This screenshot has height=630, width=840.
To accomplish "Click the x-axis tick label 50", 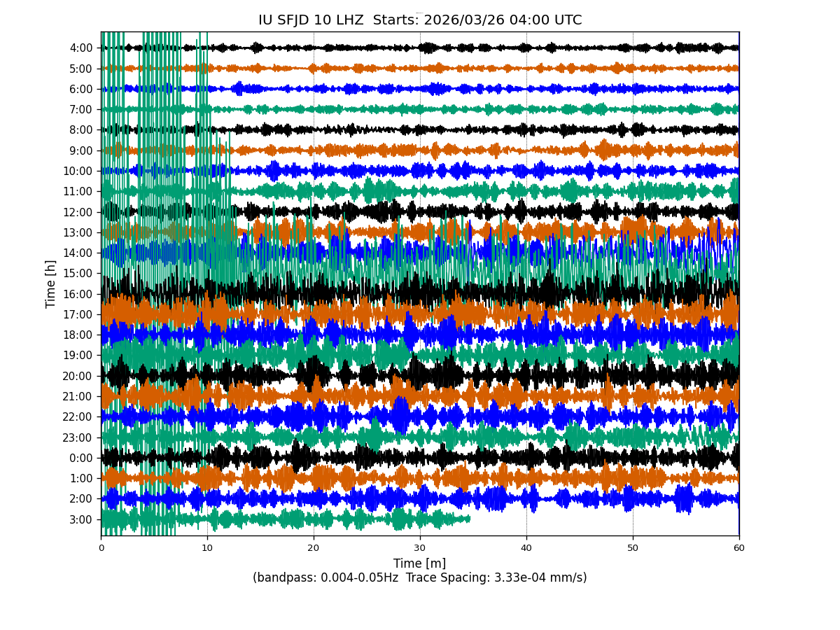I will (x=633, y=548).
